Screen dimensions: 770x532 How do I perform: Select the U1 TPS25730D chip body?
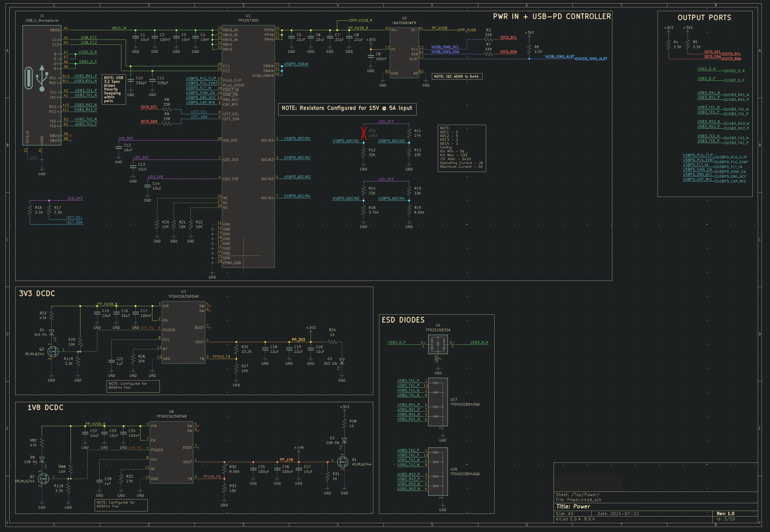click(248, 146)
